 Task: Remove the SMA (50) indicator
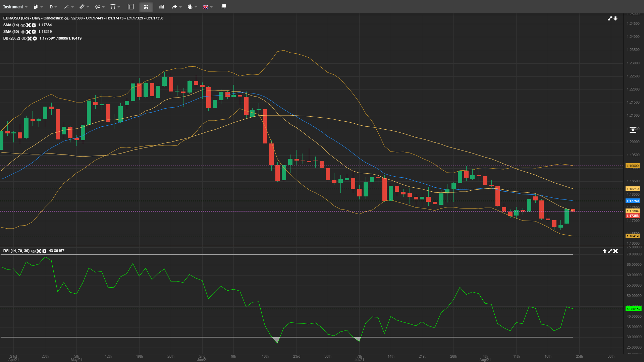29,32
